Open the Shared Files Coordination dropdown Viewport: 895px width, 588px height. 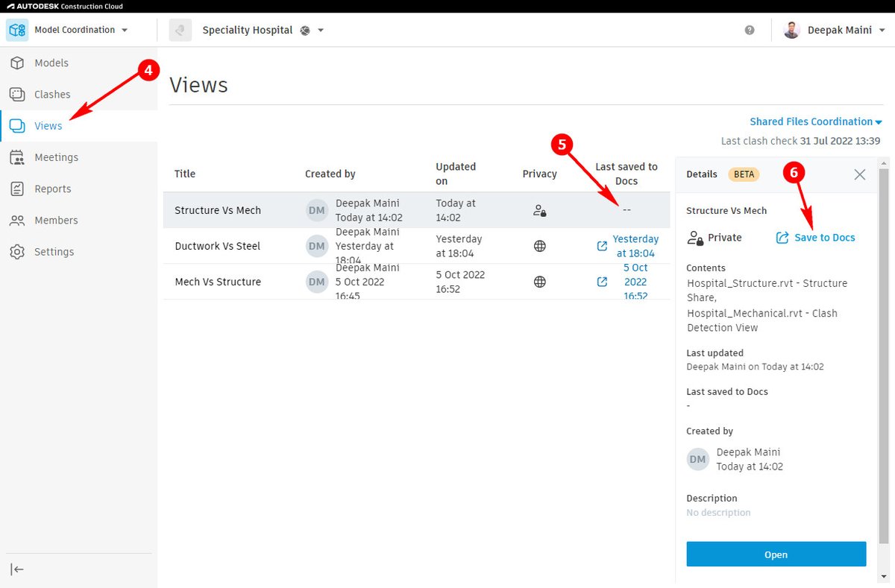click(x=816, y=121)
